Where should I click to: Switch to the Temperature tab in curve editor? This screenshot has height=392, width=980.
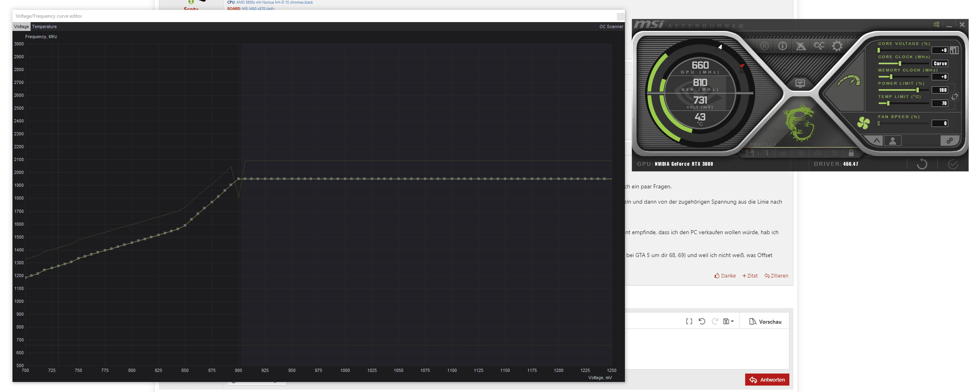[44, 27]
